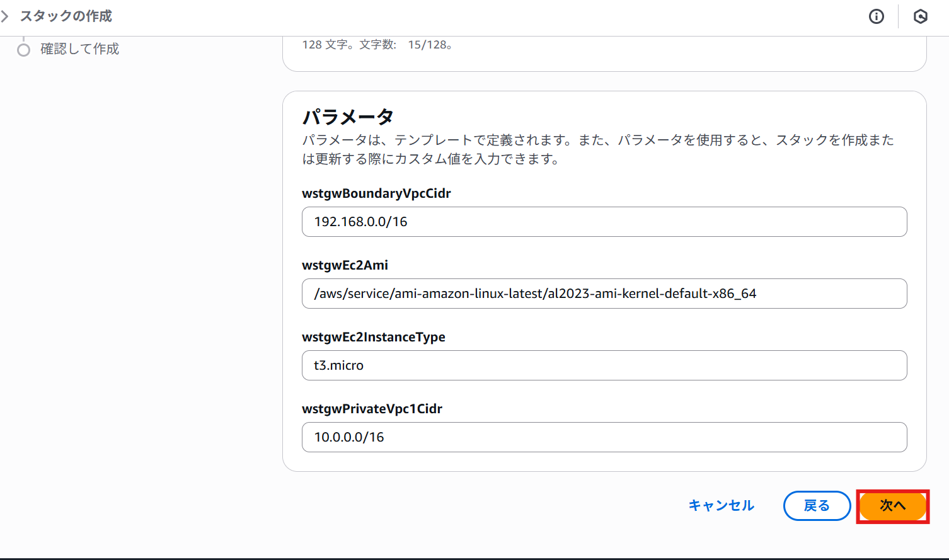
Task: Select the 確認して作成 step indicator
Action: pos(23,50)
